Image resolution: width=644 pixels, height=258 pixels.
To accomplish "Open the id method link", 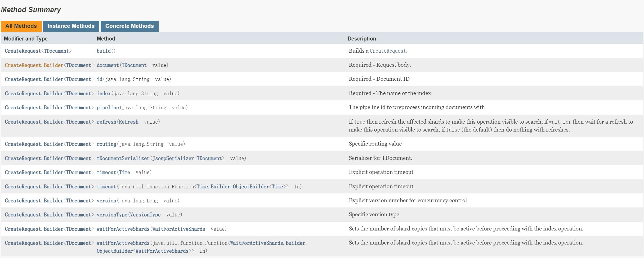I will click(99, 79).
